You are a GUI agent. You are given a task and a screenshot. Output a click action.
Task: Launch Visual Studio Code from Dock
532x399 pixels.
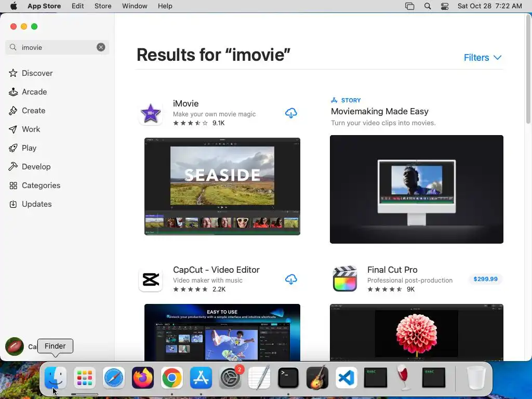[x=347, y=378]
